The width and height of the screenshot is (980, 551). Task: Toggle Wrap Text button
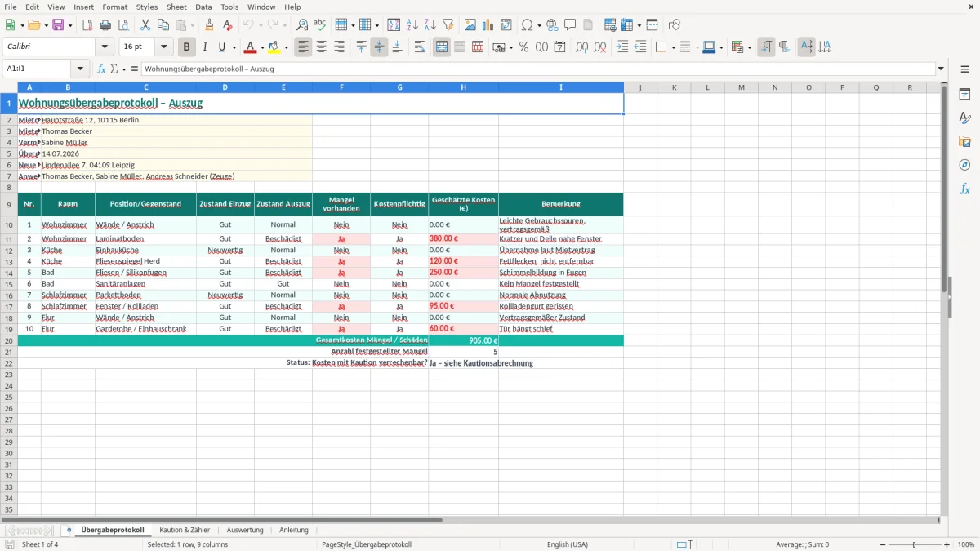pos(420,47)
